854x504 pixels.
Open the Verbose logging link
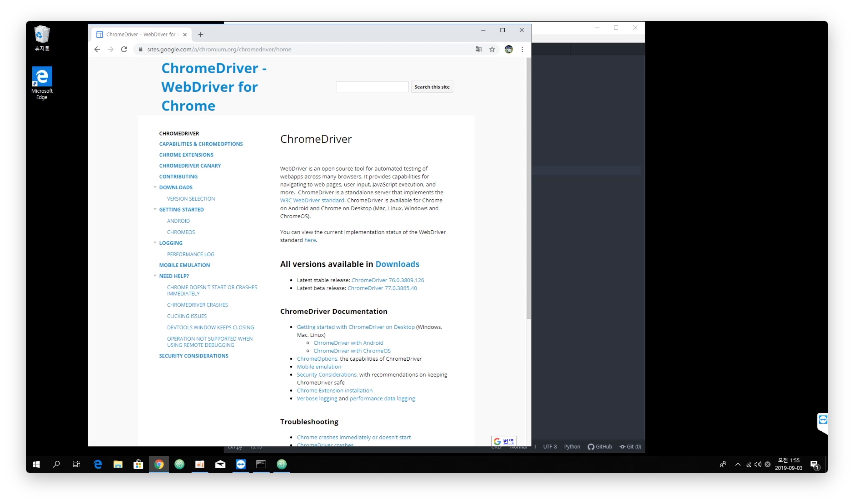317,398
